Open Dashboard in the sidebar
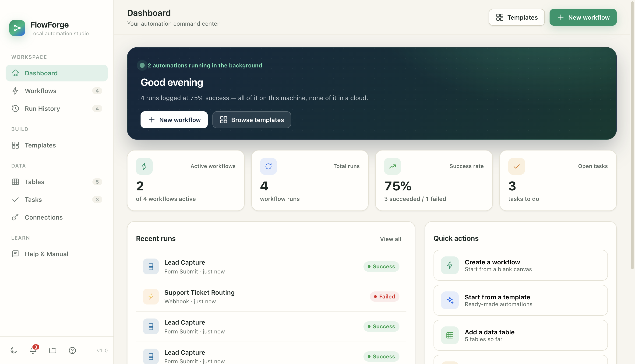This screenshot has height=364, width=635. point(57,73)
